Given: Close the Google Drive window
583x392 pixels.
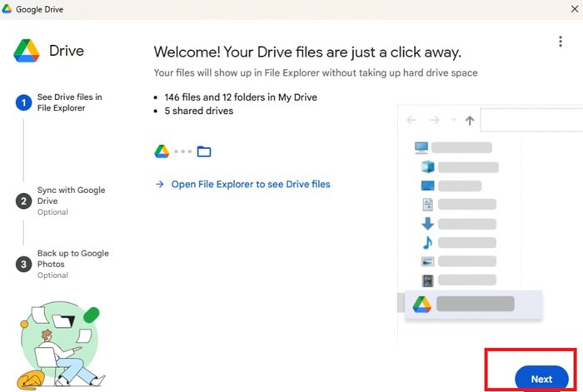Looking at the screenshot, I should tap(568, 9).
